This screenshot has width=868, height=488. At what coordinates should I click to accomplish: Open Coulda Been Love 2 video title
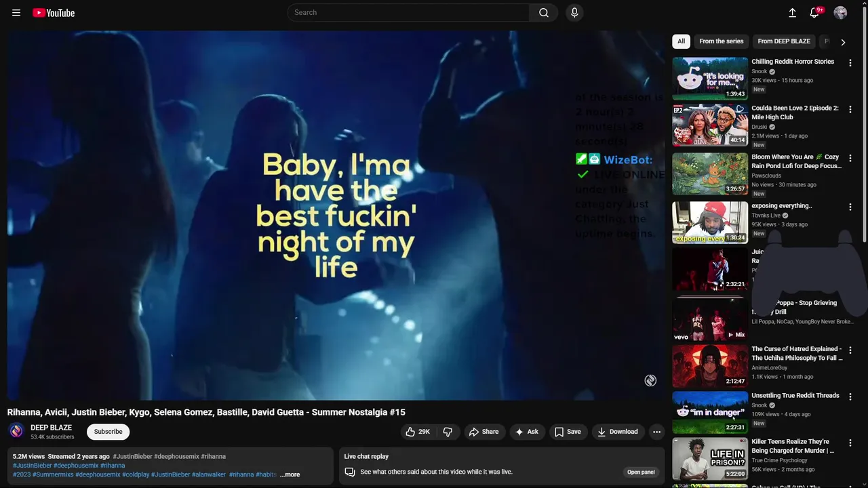tap(795, 113)
